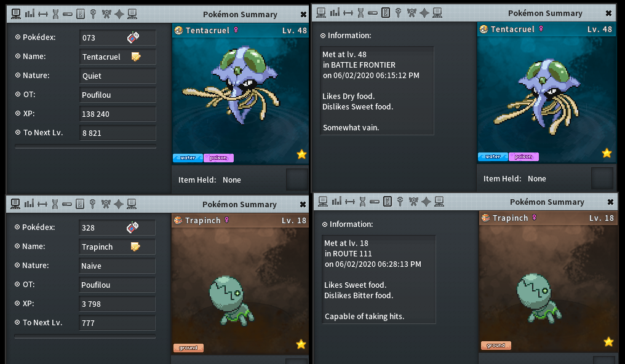
Task: Click the gold star on Tentacruel Pokédex window sprite
Action: click(302, 154)
